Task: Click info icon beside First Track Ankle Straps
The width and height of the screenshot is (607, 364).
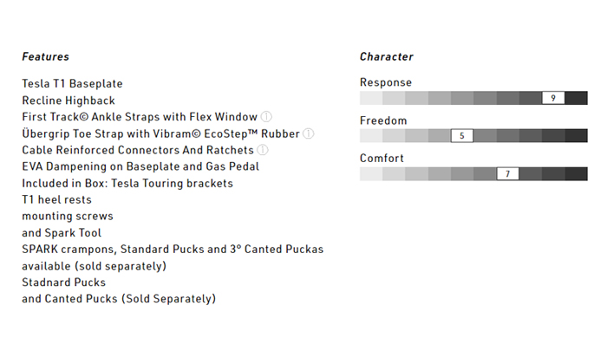Action: point(267,117)
